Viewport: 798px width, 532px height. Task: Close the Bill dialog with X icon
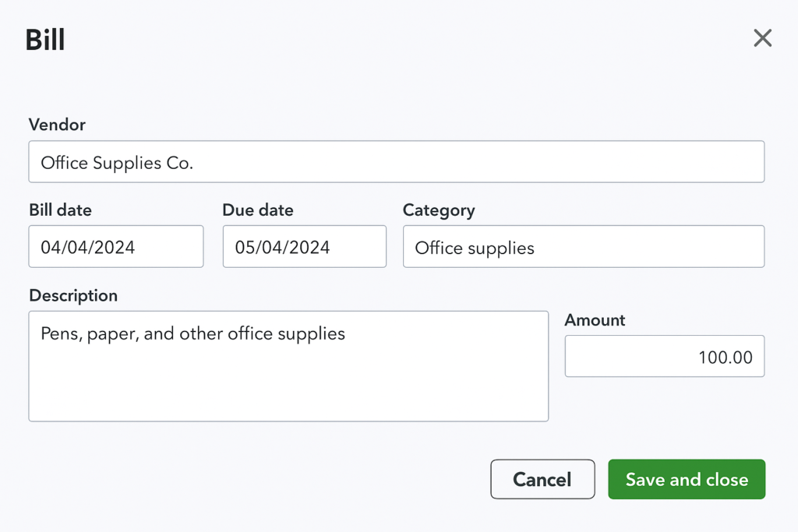click(x=762, y=38)
